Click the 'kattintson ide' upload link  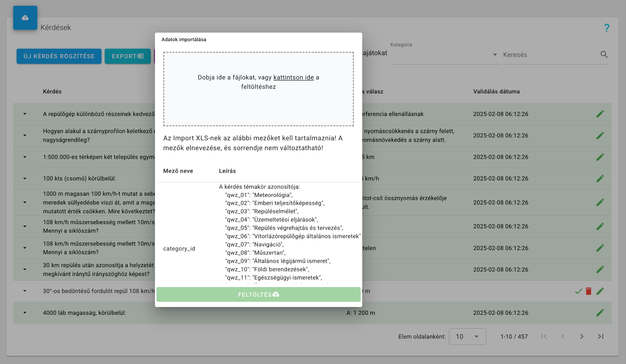coord(293,78)
